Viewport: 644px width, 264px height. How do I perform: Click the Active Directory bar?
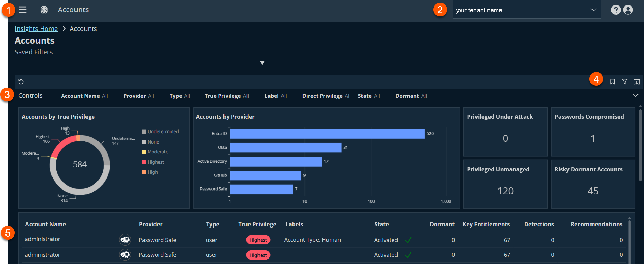coord(276,161)
